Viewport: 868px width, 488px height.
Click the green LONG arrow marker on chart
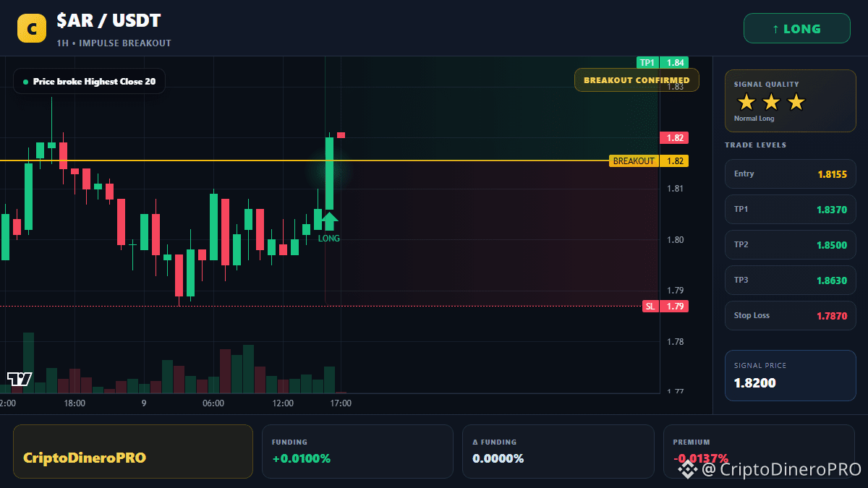(329, 221)
